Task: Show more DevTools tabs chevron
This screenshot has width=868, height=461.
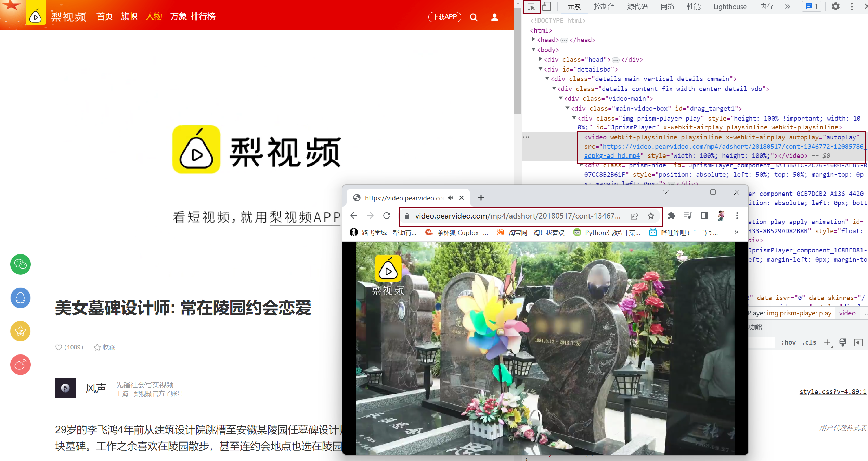Action: pyautogui.click(x=787, y=7)
